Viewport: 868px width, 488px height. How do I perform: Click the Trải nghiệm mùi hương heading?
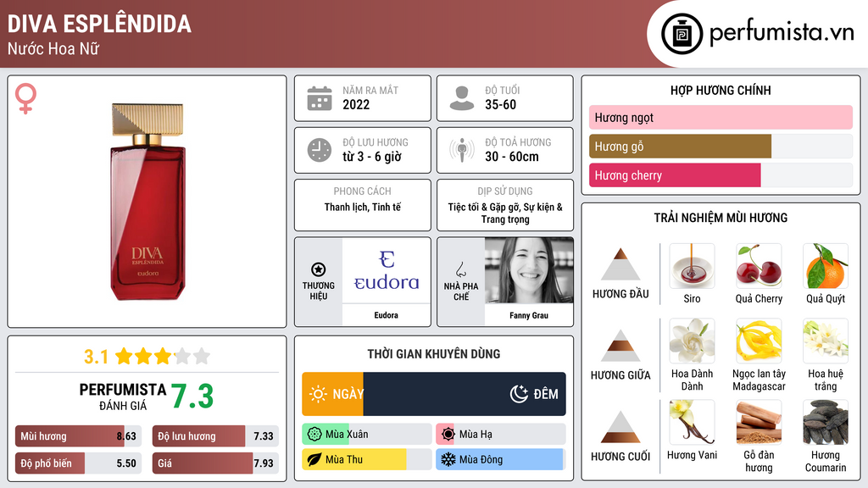(721, 218)
